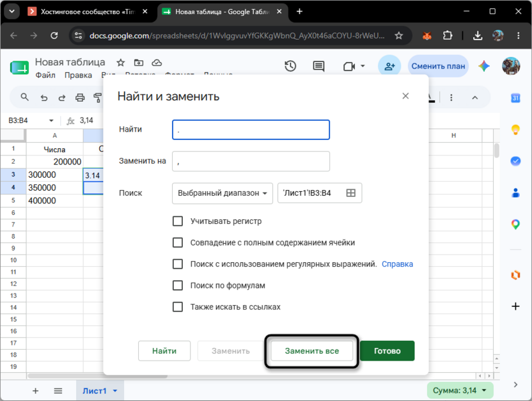Select the Лист1 sheet tab
Image resolution: width=532 pixels, height=401 pixels.
click(x=95, y=391)
